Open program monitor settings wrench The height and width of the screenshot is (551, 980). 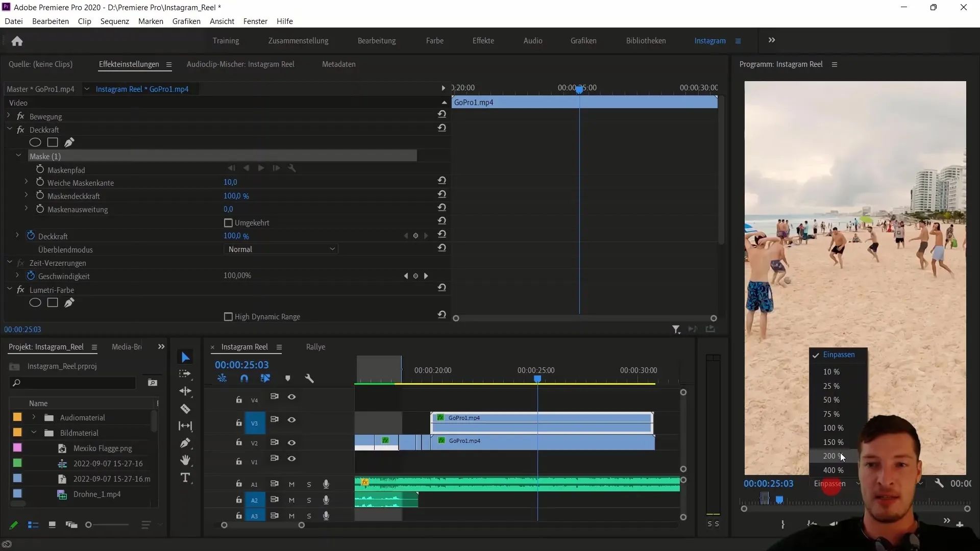pyautogui.click(x=939, y=483)
